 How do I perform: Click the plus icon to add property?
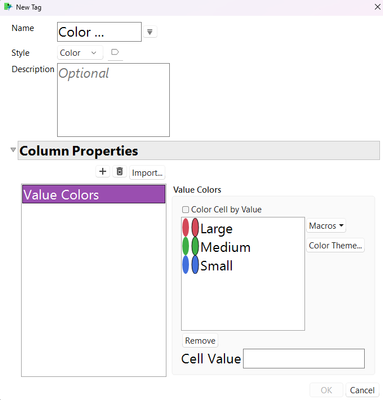tap(103, 172)
